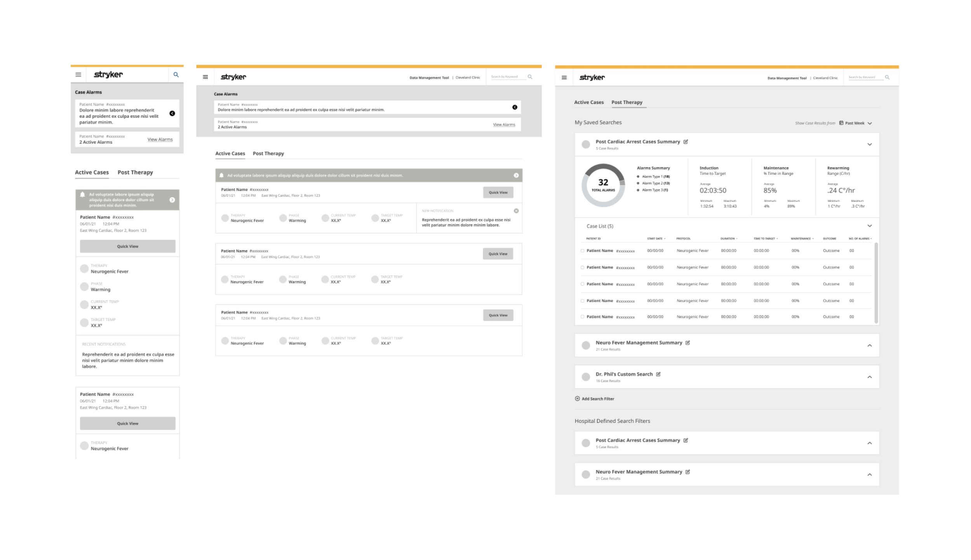
Task: Collapse My Saved Searches Post Cardiac Arrest Cases Summary chevron
Action: click(870, 144)
